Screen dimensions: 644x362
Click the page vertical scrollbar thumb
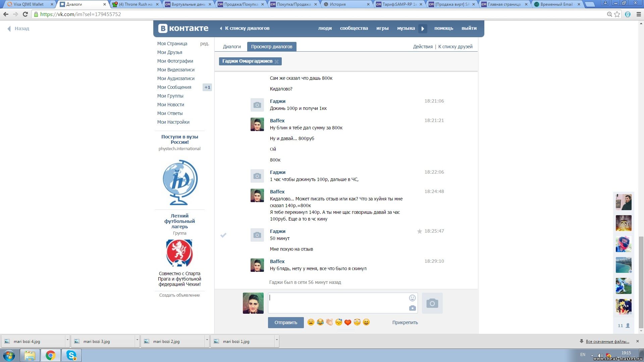(641, 282)
